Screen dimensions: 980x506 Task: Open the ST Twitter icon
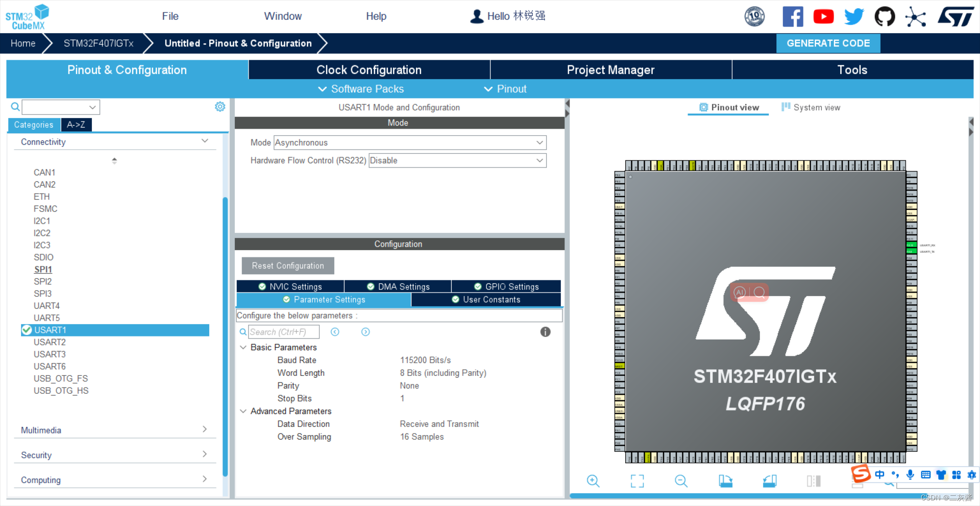point(854,16)
